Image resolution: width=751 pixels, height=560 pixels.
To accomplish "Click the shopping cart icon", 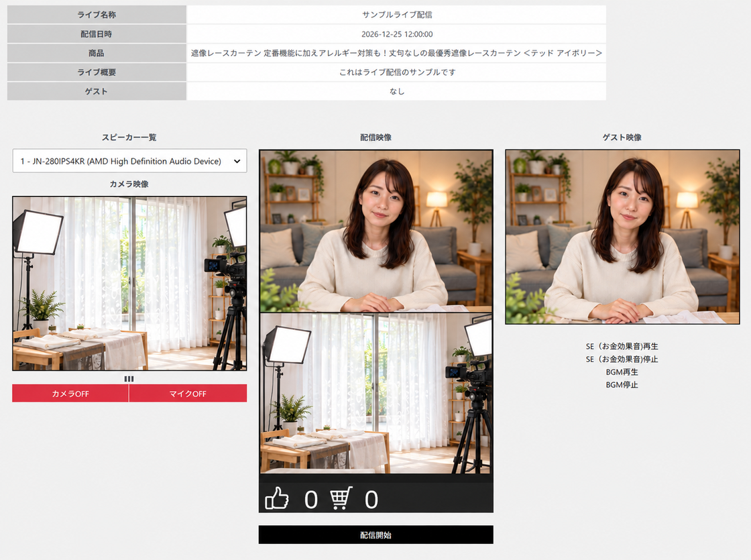I will click(x=341, y=498).
